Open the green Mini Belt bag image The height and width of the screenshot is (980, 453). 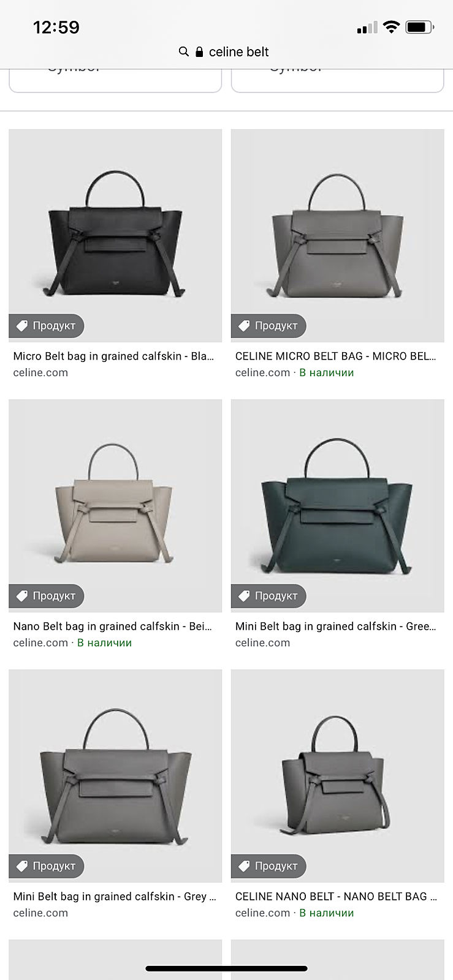337,506
